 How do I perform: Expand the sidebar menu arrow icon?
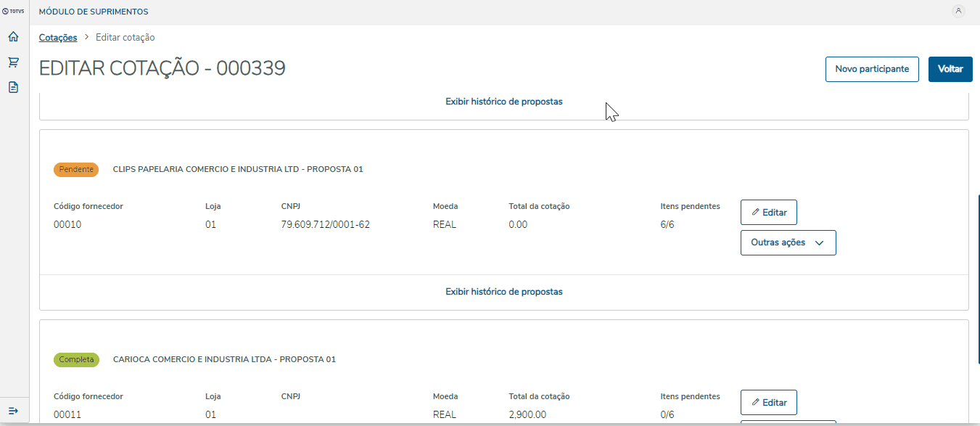[13, 411]
